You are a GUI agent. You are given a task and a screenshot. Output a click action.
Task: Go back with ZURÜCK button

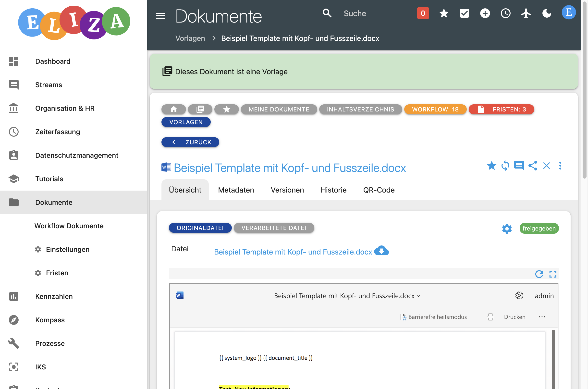[190, 142]
